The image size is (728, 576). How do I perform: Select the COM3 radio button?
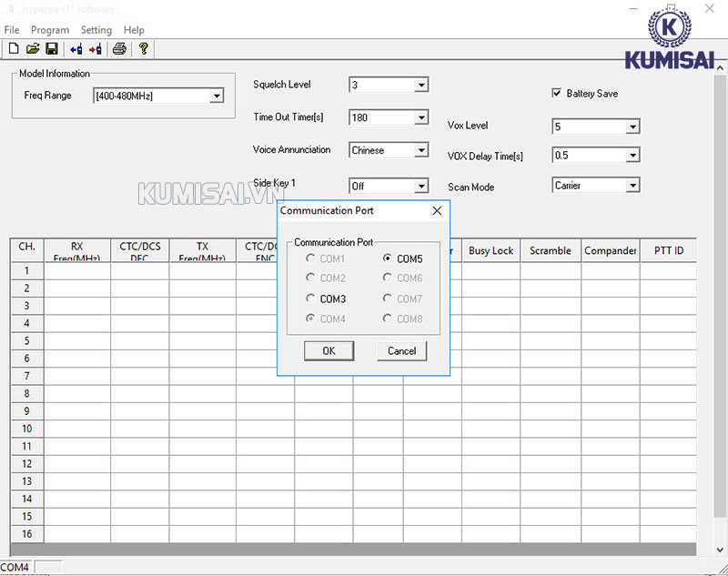pyautogui.click(x=311, y=298)
